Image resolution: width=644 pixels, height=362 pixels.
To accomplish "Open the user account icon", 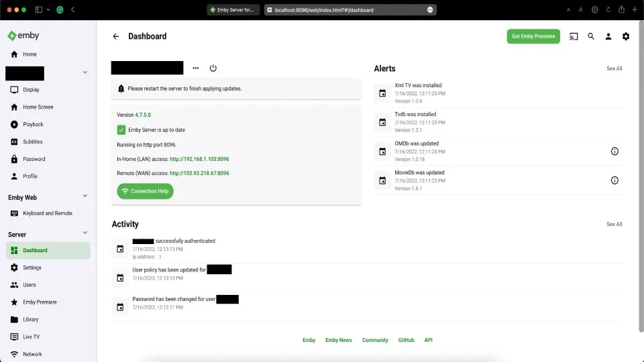I will 608,36.
